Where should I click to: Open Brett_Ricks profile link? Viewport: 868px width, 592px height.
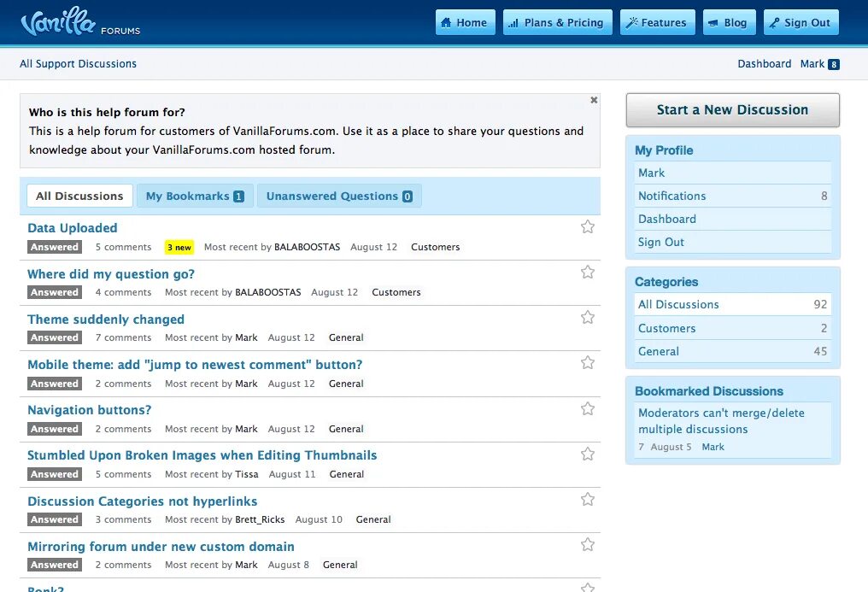pyautogui.click(x=260, y=519)
